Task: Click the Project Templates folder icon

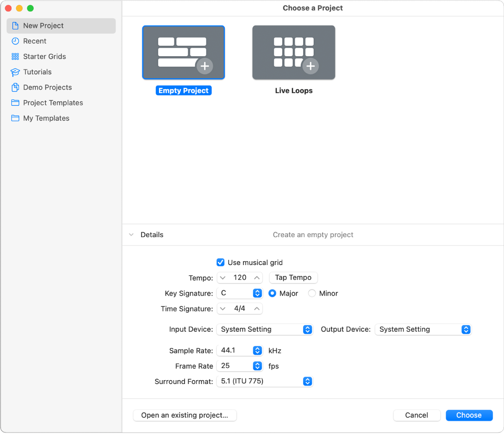Action: 15,103
